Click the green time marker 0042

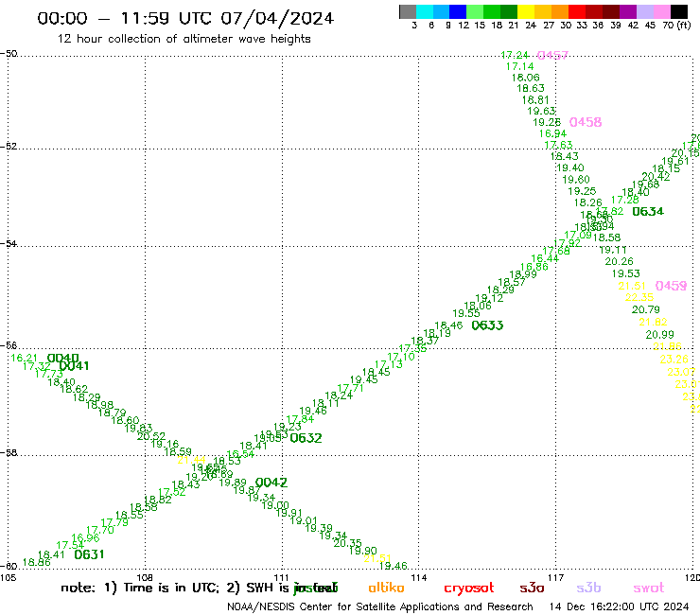click(271, 483)
